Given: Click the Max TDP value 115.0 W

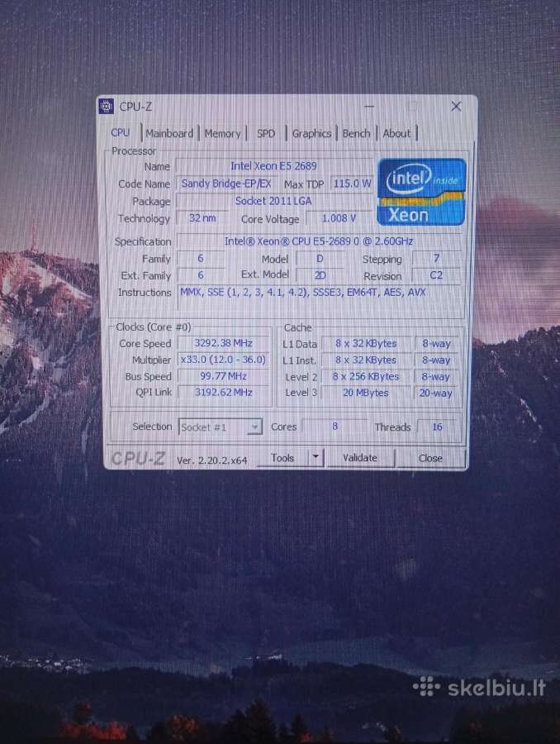Looking at the screenshot, I should (352, 184).
